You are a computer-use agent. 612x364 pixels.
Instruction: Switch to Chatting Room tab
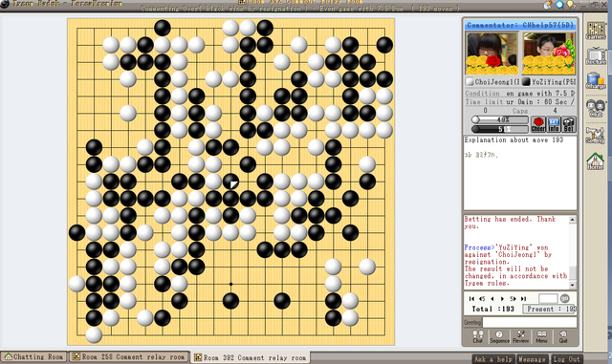tap(34, 357)
